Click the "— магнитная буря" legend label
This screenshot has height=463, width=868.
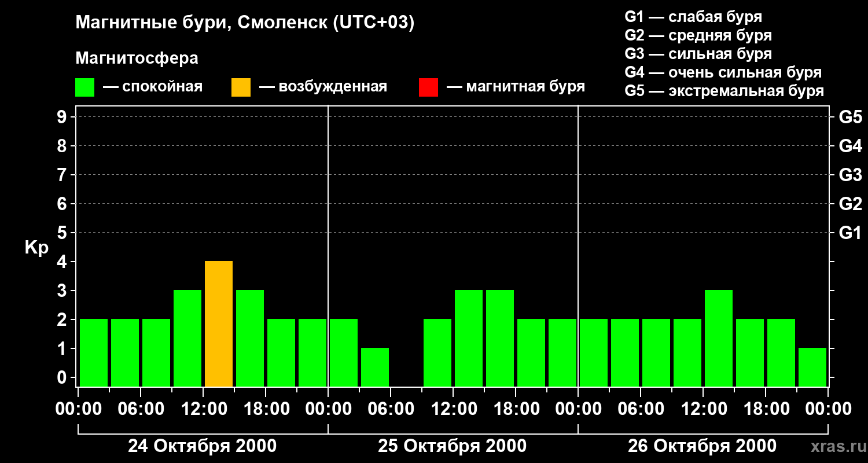click(x=516, y=87)
